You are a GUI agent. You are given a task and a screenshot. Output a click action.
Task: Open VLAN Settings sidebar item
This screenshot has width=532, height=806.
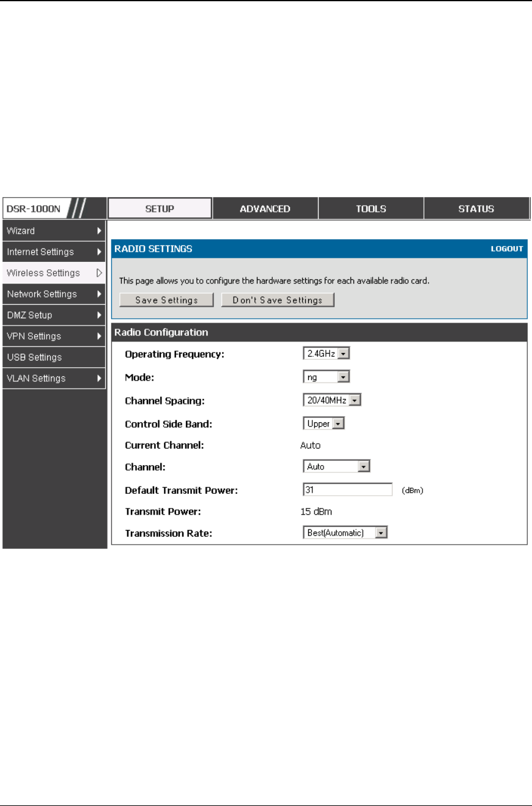click(x=54, y=378)
